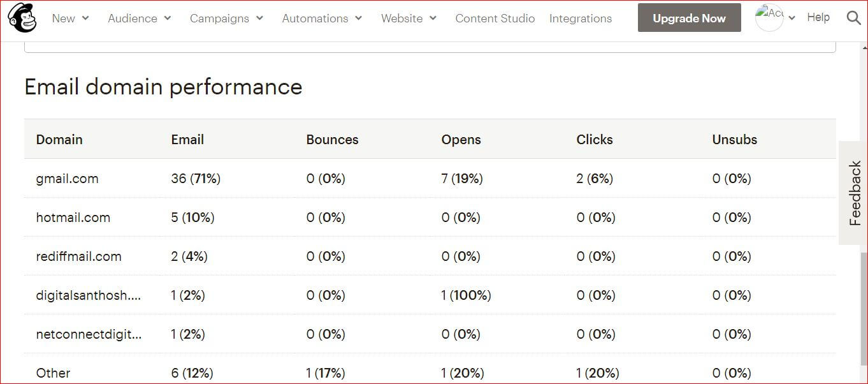Expand the account profile chevron
The image size is (868, 384).
[792, 18]
